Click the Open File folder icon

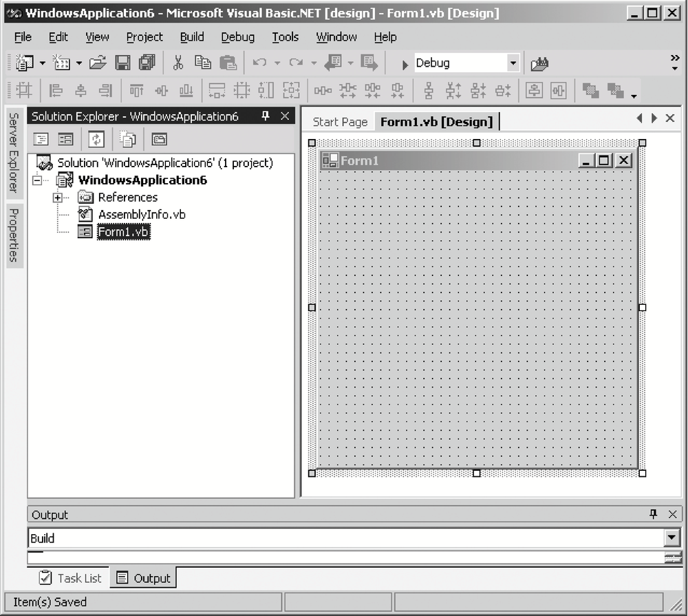pos(98,63)
